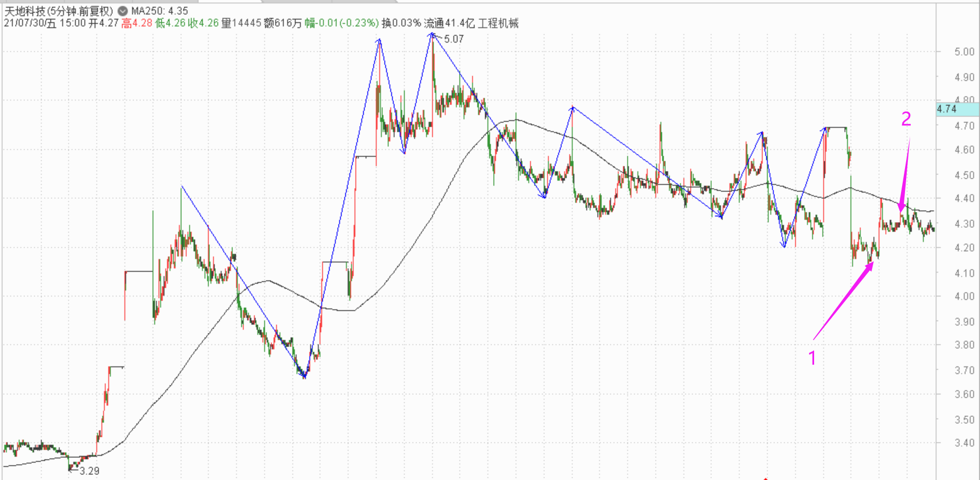Select the short magenta arrow under label 2
This screenshot has height=480, width=980.
[904, 176]
